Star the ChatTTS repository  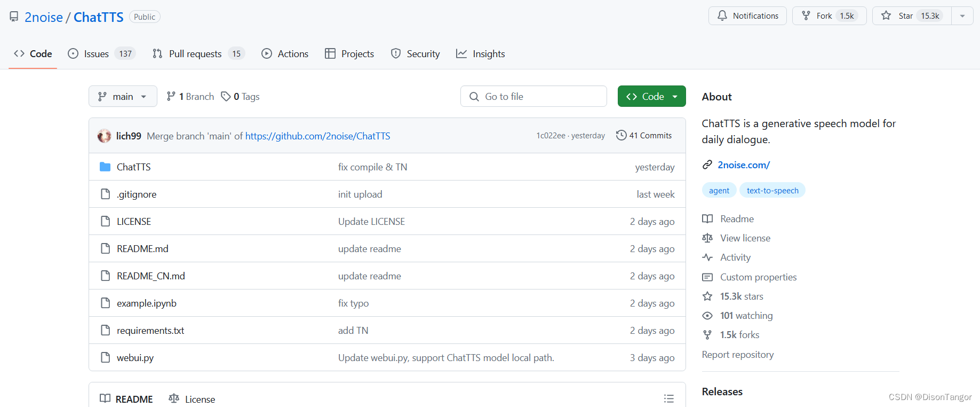912,16
